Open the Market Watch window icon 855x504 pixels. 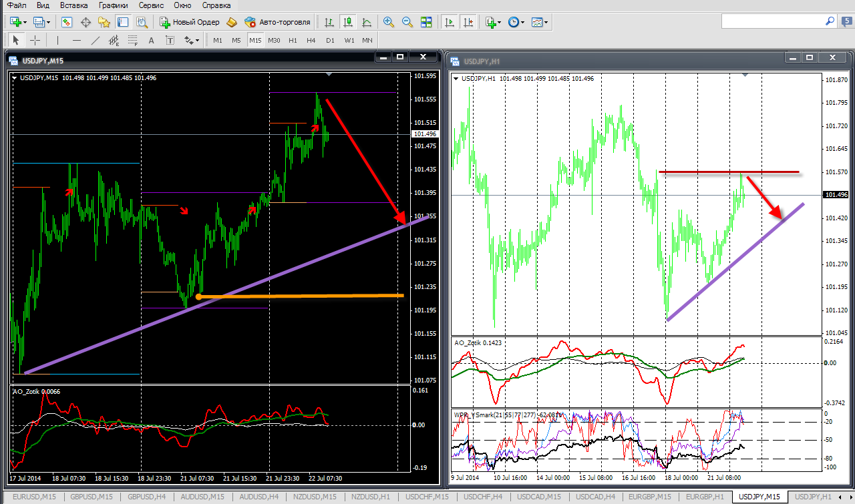[67, 22]
